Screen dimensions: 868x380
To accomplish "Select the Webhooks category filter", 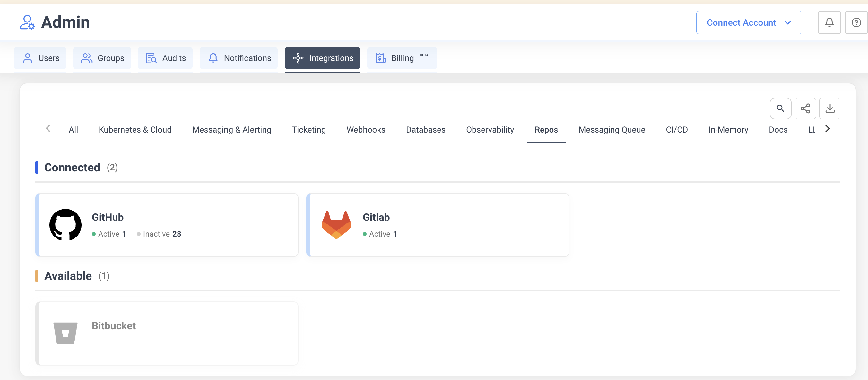I will (x=366, y=129).
